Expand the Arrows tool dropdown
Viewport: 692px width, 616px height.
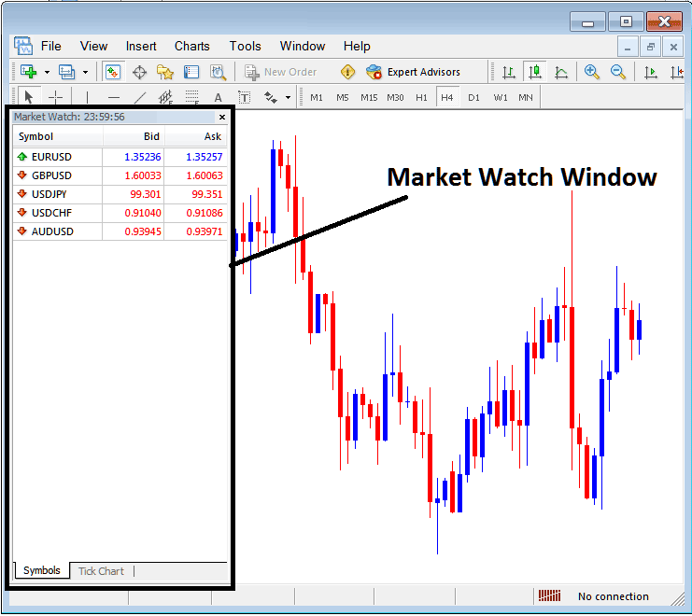(x=288, y=97)
